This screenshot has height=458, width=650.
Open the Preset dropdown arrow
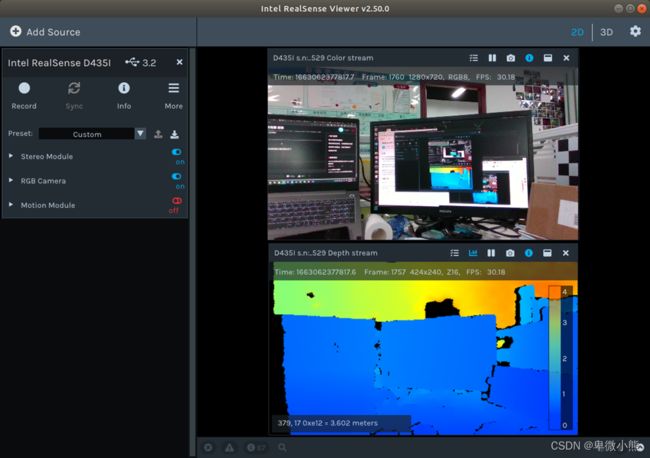pyautogui.click(x=140, y=133)
